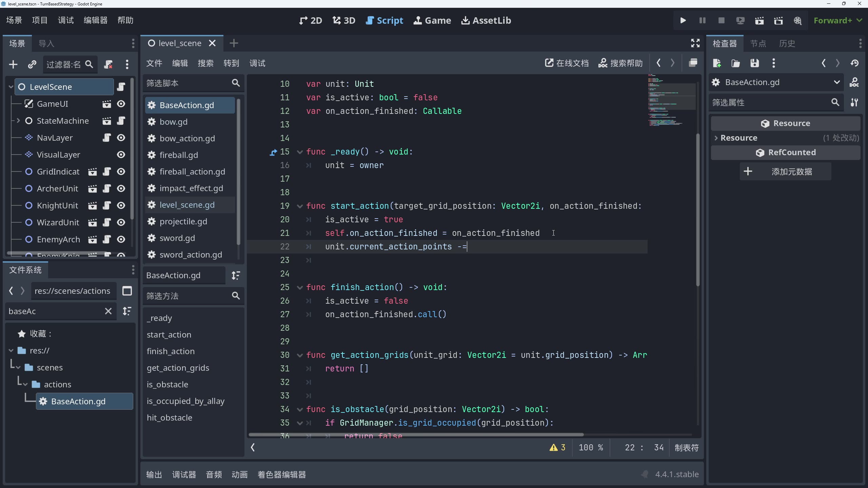Instantiate a child scene via chain icon
Screen dimensions: 868x488
click(x=32, y=64)
